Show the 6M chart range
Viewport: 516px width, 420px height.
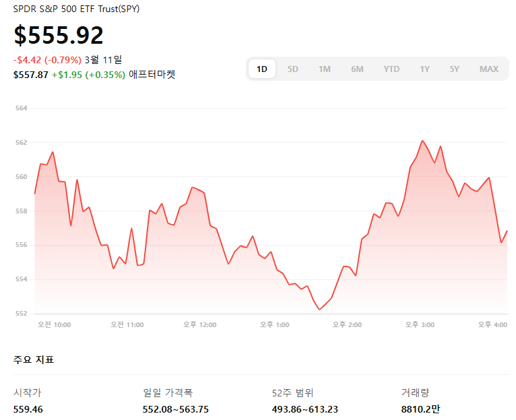click(357, 69)
